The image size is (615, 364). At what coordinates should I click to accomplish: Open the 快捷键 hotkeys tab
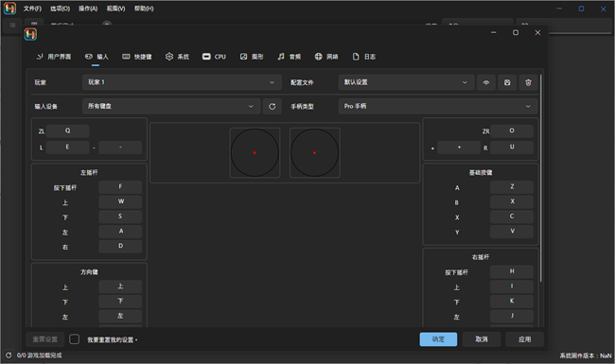[x=137, y=57]
